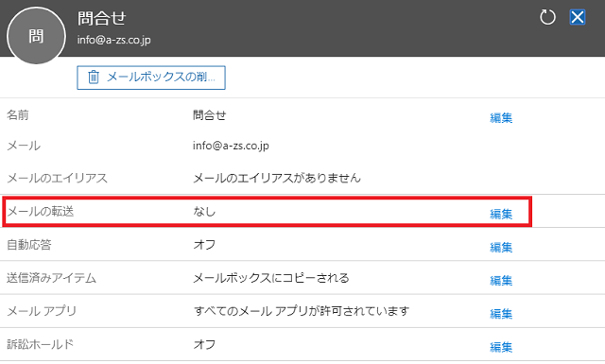Click the 送信済みアイテム label
This screenshot has width=605, height=364.
coord(51,278)
